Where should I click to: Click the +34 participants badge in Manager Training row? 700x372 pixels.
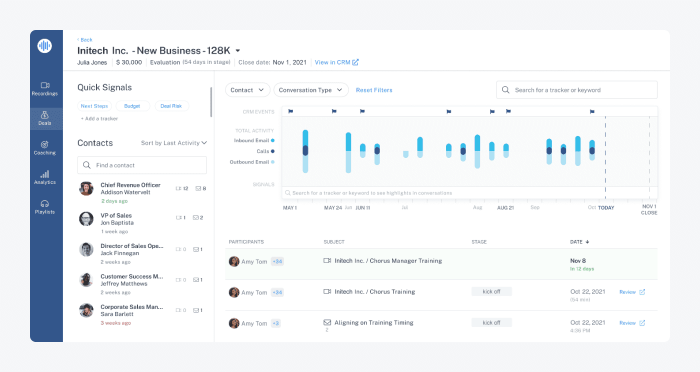(277, 262)
